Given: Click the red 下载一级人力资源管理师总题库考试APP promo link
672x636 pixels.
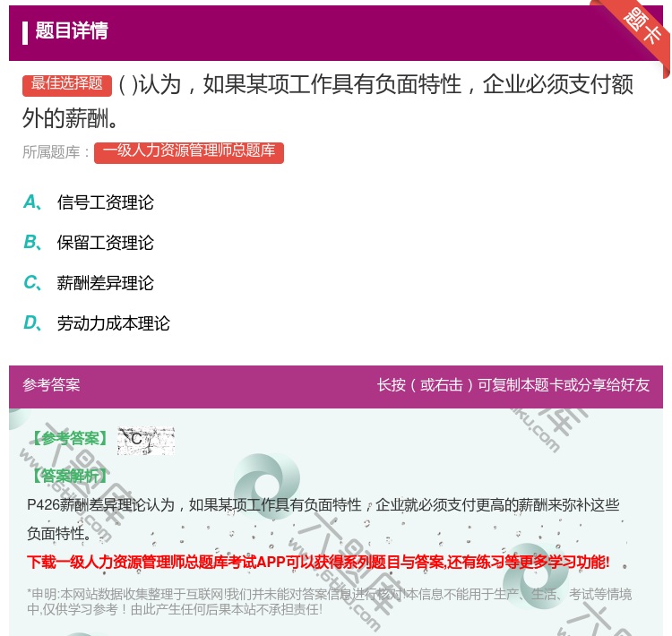Looking at the screenshot, I should coord(318,562).
